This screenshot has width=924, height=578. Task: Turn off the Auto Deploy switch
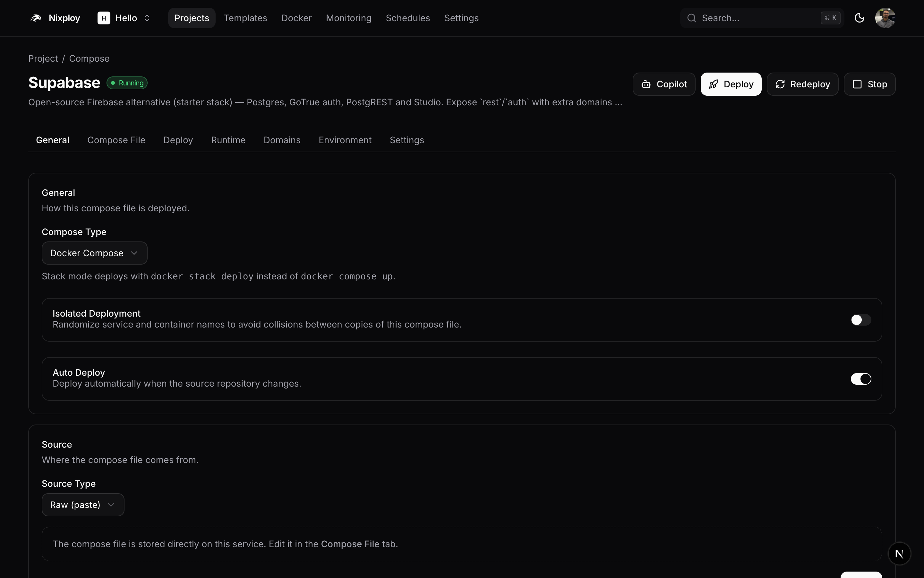[x=860, y=379]
